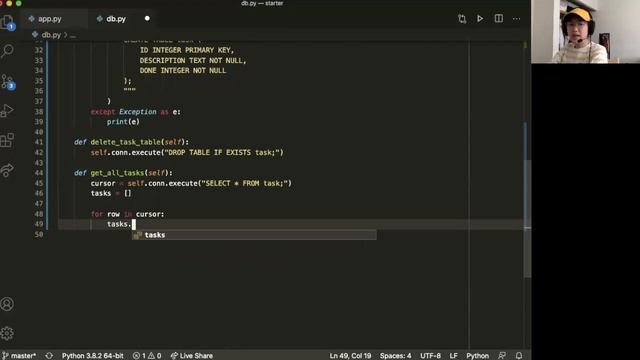The width and height of the screenshot is (640, 360).
Task: Open the Accounts menu icon
Action: [7, 304]
